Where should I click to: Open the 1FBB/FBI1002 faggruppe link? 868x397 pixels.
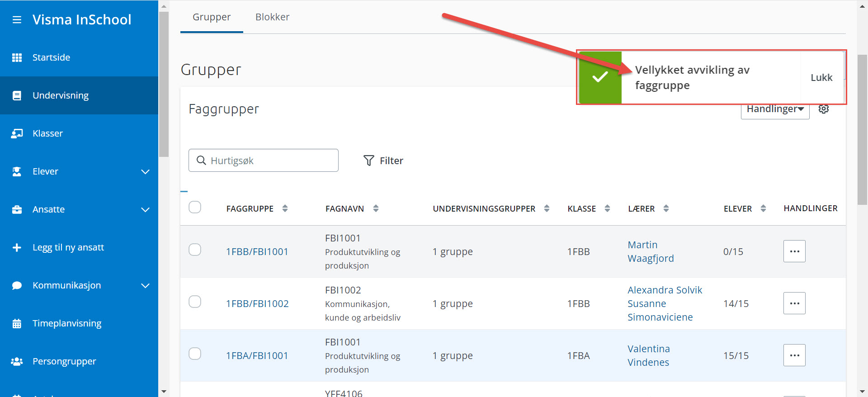pos(257,303)
